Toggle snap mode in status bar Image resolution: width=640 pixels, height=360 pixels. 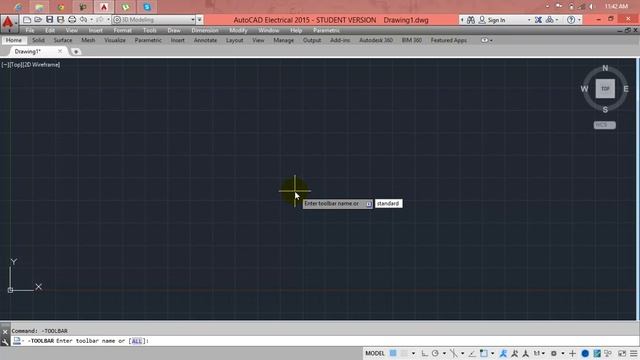[x=404, y=353]
